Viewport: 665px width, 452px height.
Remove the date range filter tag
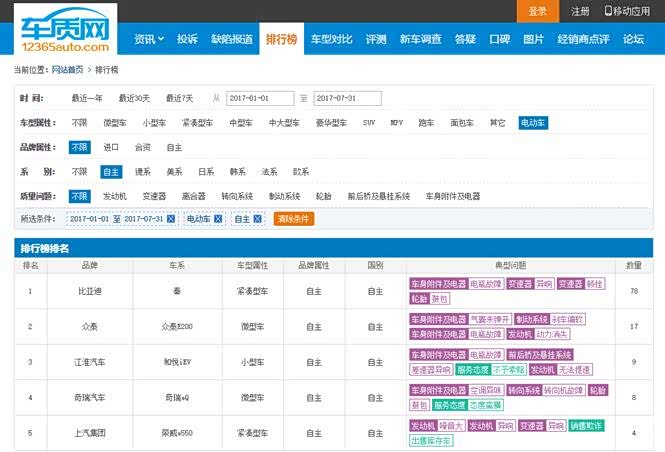(171, 219)
